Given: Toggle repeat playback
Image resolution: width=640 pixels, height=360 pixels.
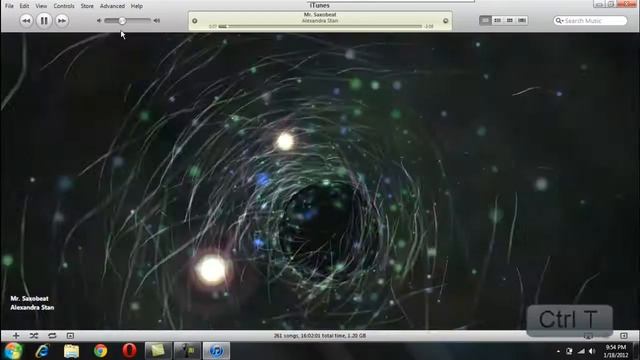Looking at the screenshot, I should [x=52, y=336].
